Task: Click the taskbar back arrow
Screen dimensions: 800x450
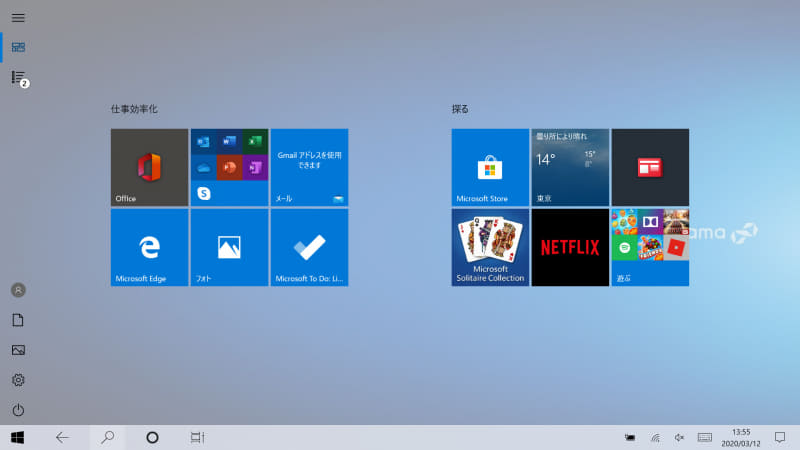Action: 63,438
